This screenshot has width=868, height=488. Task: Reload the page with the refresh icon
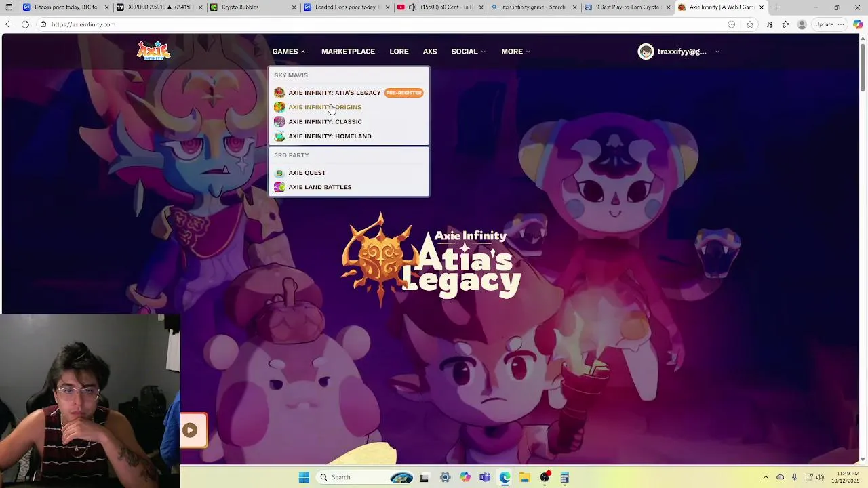25,24
